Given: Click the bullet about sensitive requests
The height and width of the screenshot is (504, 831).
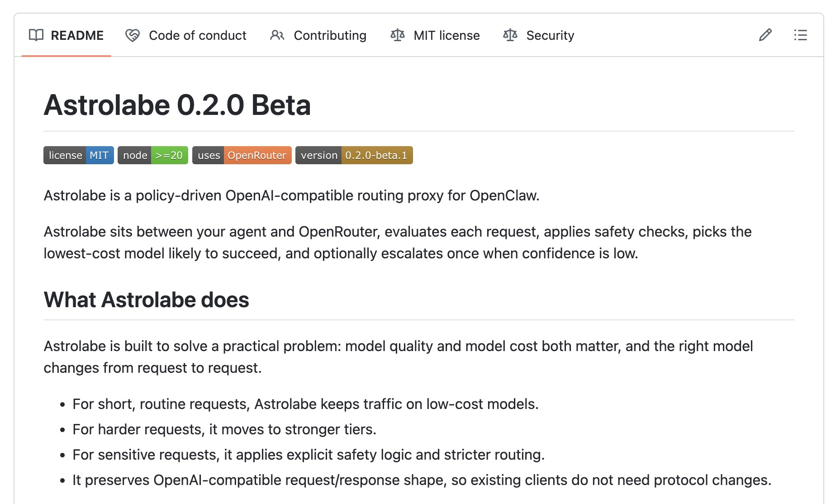Looking at the screenshot, I should pyautogui.click(x=309, y=455).
